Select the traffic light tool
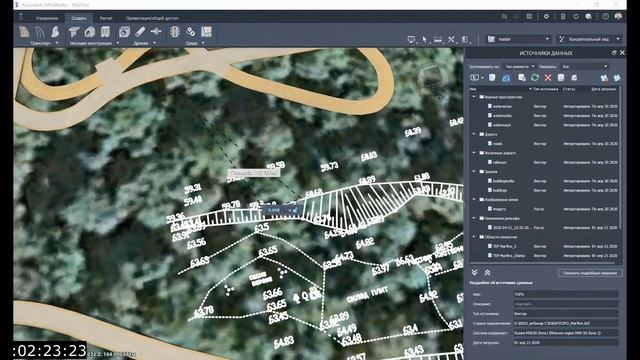The height and width of the screenshot is (360, 640). (x=175, y=31)
